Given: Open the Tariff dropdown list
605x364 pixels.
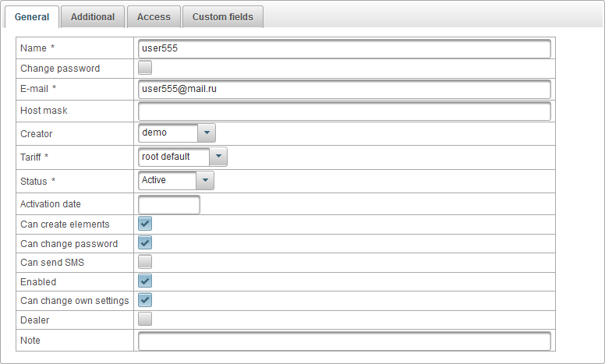Looking at the screenshot, I should pyautogui.click(x=182, y=157).
